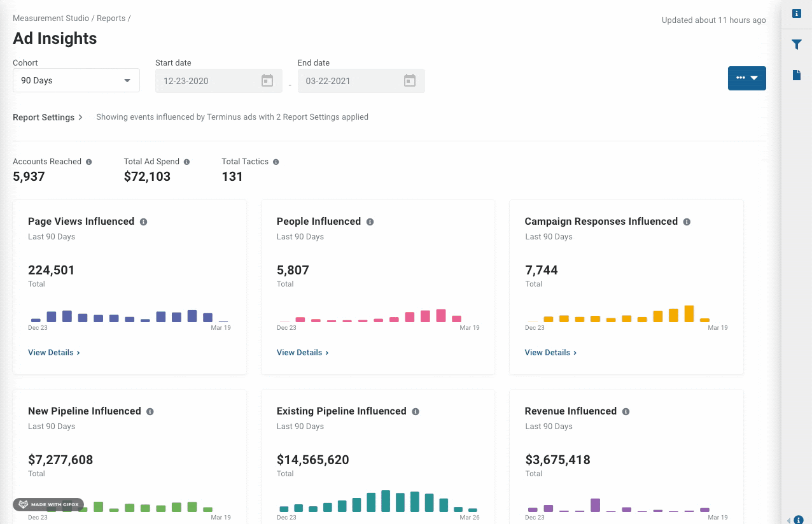Click the End date field 03-22-2021
The height and width of the screenshot is (524, 812).
(361, 81)
